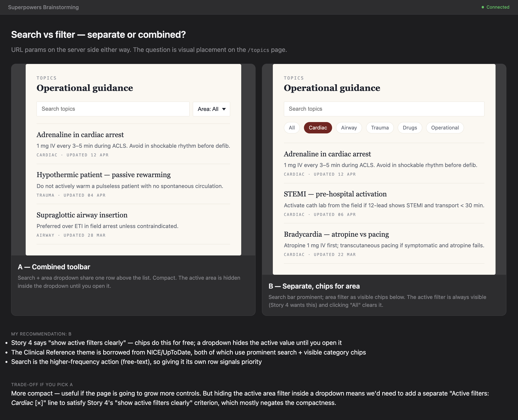Image resolution: width=518 pixels, height=420 pixels.
Task: Select the Trauma chip
Action: [380, 128]
